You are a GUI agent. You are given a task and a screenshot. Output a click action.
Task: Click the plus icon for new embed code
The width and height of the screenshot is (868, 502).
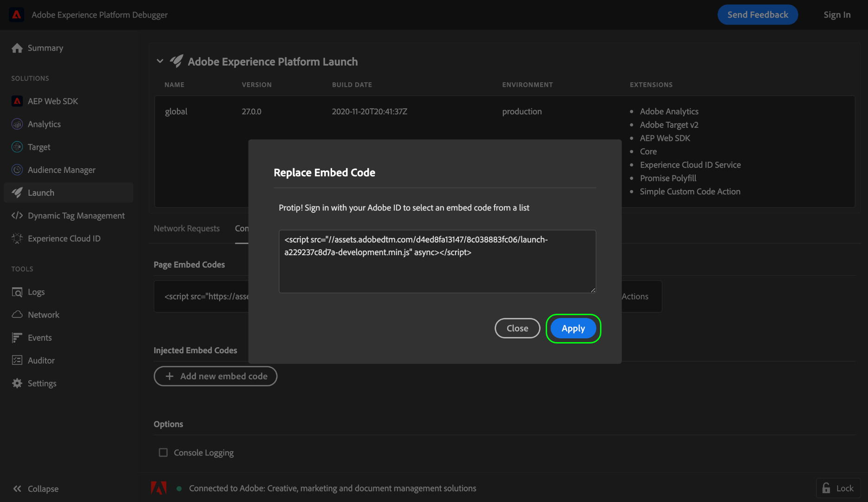pyautogui.click(x=170, y=376)
